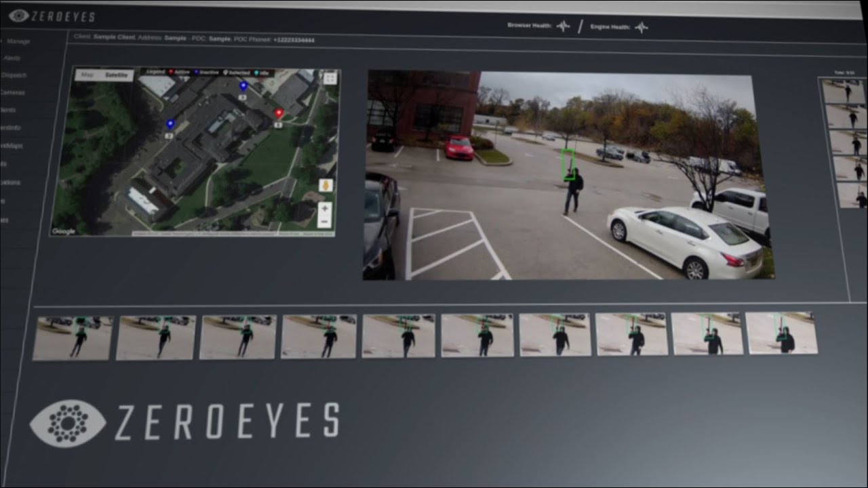Select the top blue inactive camera marker
Screen dimensions: 868x488
tap(243, 86)
